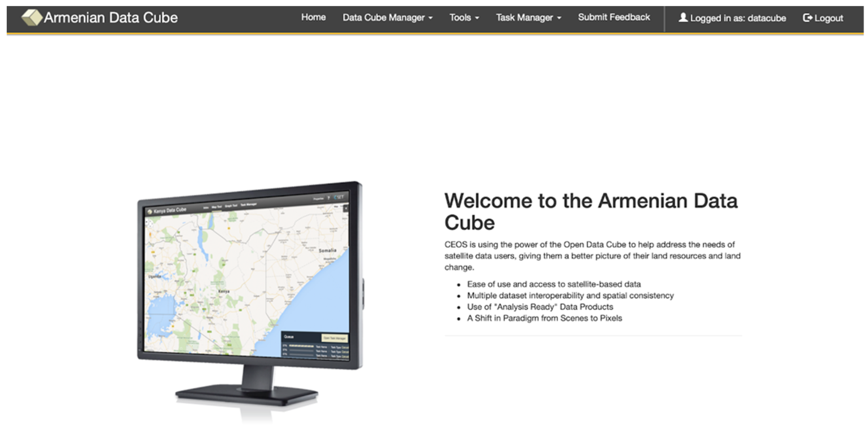This screenshot has height=428, width=868.
Task: Click the orange pegman icon on map
Action: tap(150, 234)
